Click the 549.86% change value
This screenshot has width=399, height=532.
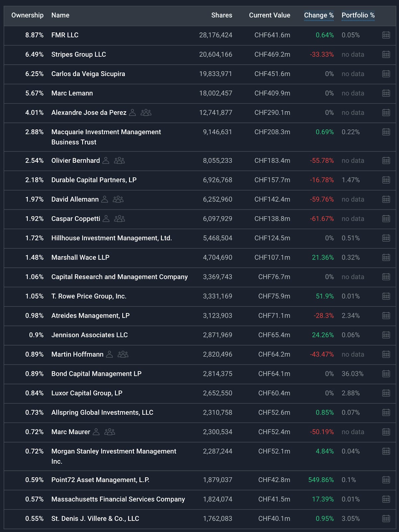(x=321, y=480)
